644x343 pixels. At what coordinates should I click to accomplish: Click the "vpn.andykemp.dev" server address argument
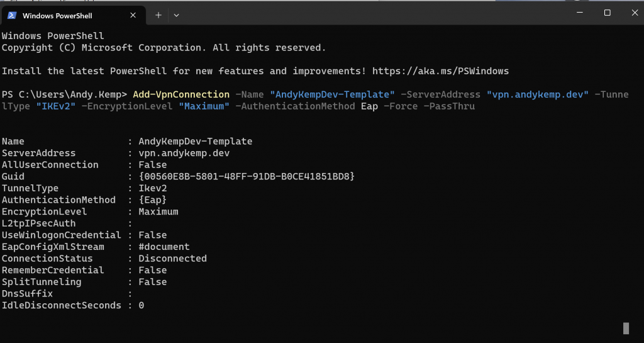pyautogui.click(x=538, y=94)
